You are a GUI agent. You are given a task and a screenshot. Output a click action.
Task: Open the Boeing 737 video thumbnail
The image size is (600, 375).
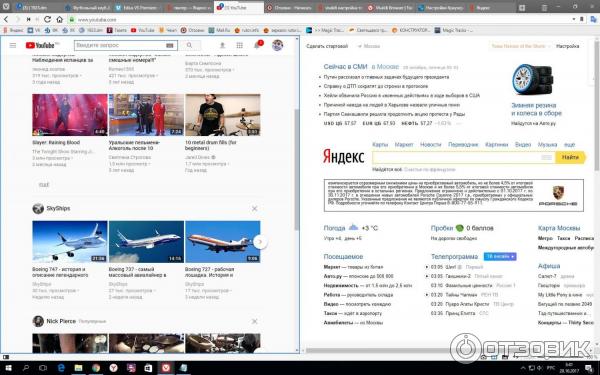pos(146,241)
